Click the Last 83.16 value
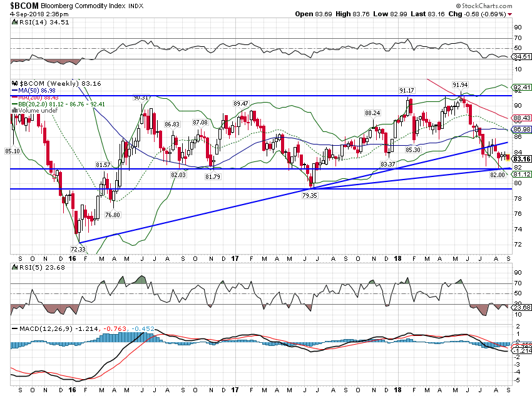The height and width of the screenshot is (396, 532). point(427,14)
